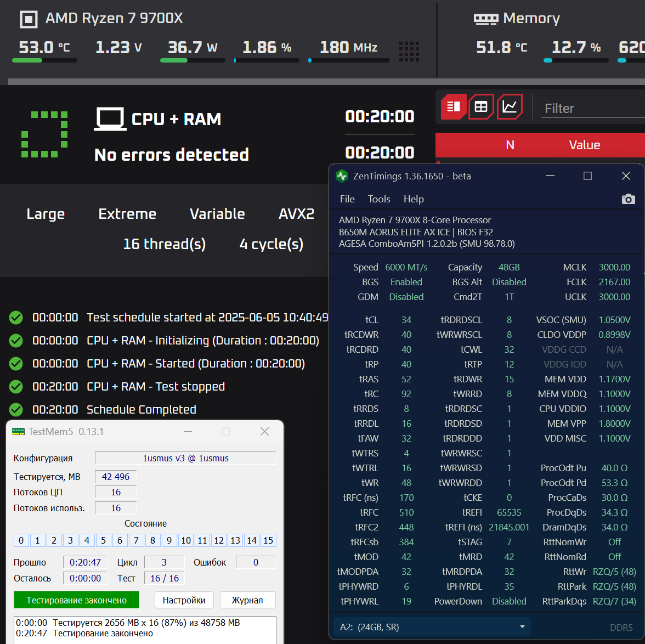This screenshot has height=644, width=645.
Task: Click the '6000 MT/s' speed value in ZenTimings
Action: coord(406,268)
